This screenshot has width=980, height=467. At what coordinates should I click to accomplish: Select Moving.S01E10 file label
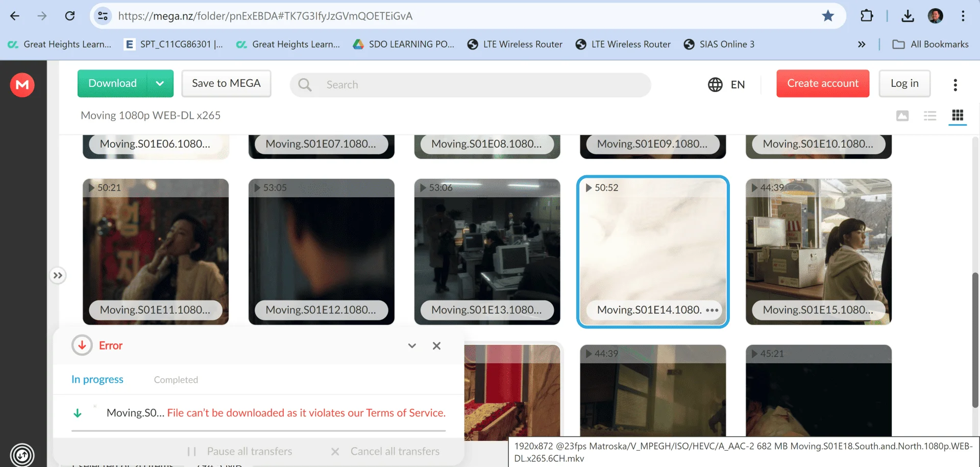click(818, 144)
